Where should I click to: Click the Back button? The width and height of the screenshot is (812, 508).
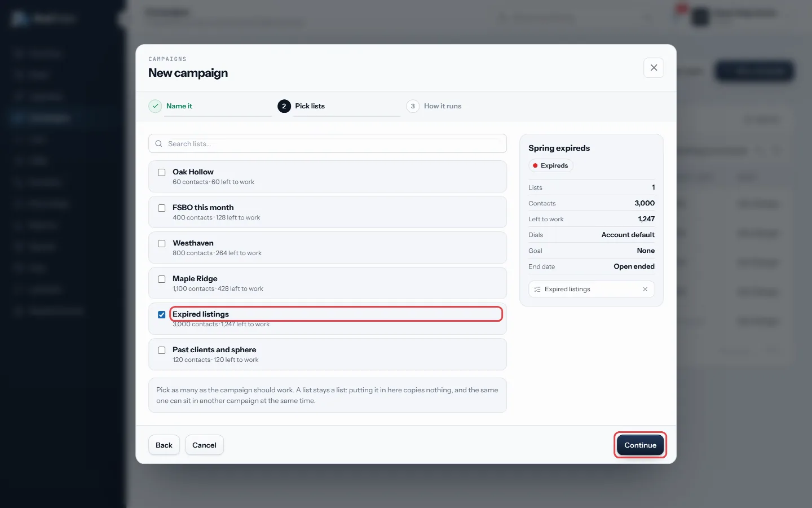pyautogui.click(x=164, y=445)
